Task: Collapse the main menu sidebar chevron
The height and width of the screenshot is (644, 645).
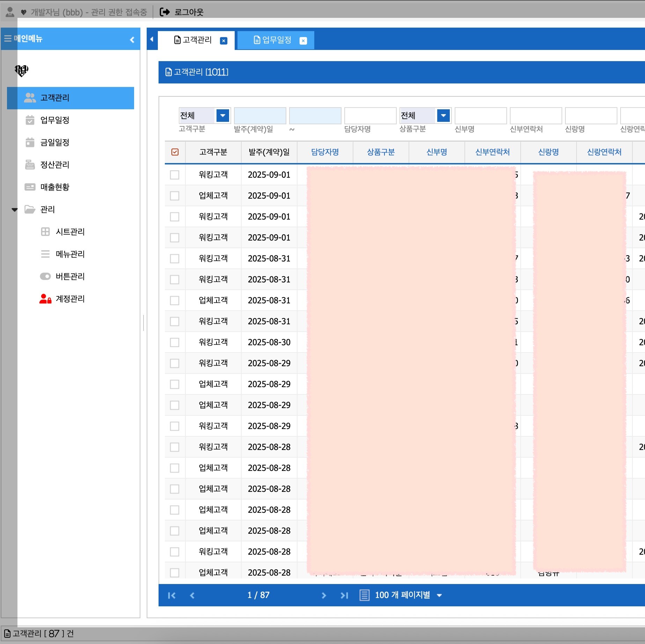Action: point(132,40)
